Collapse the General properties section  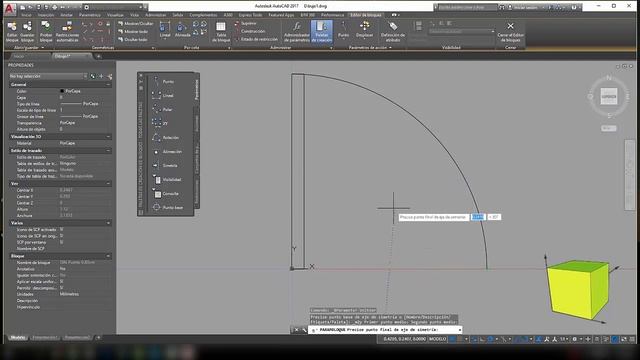point(108,84)
